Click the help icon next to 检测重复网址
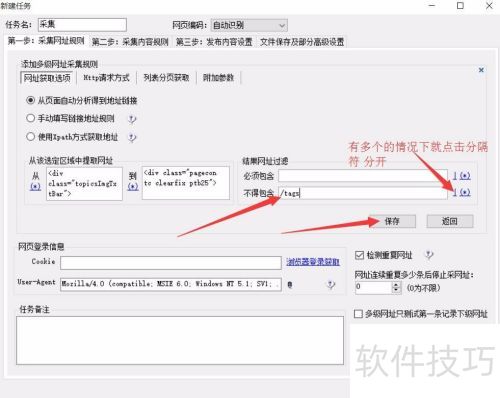This screenshot has width=500, height=398. [x=429, y=255]
